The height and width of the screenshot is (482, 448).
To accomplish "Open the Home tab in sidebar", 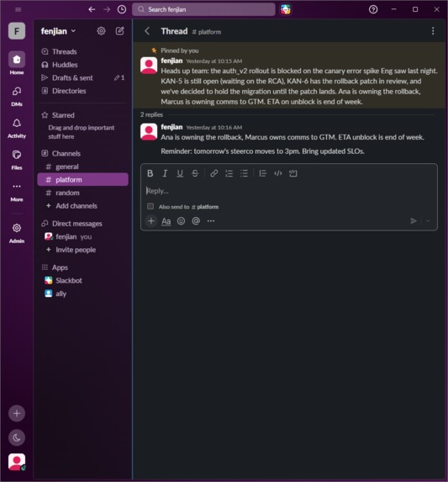I will click(17, 63).
